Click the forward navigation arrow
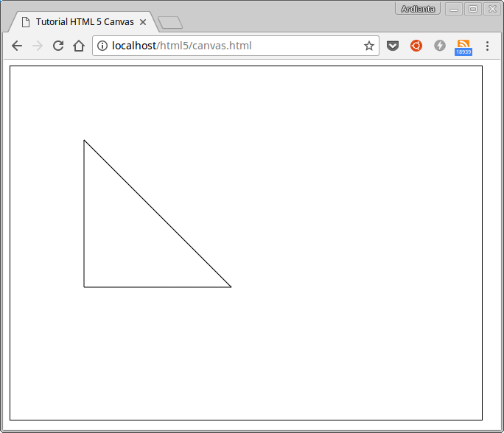The width and height of the screenshot is (504, 433). pos(38,46)
